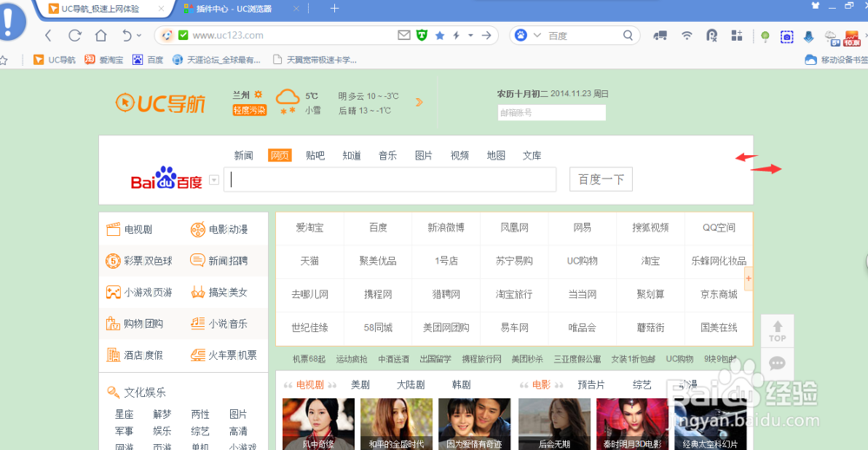Select the 新闻 search tab
The width and height of the screenshot is (868, 450).
(244, 155)
